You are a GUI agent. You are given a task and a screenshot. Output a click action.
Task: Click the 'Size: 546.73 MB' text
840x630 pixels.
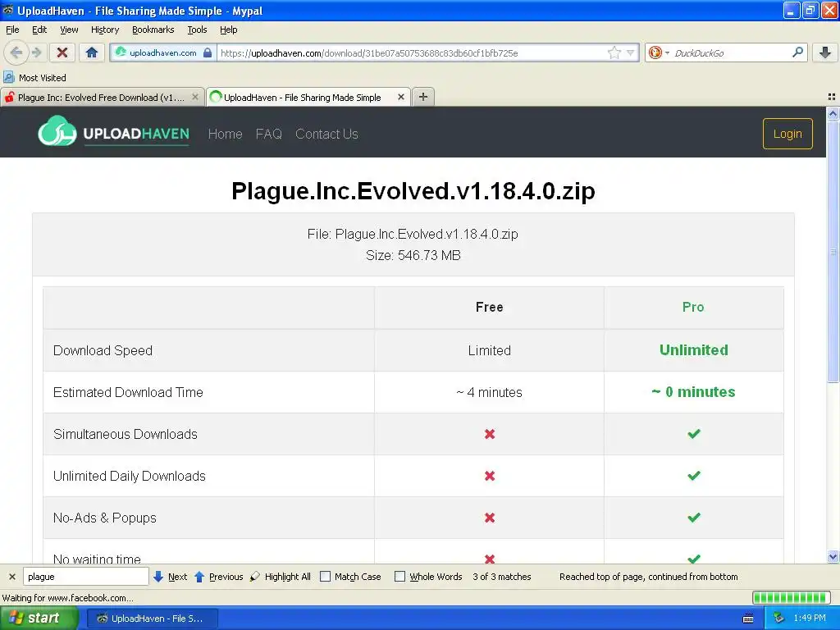coord(413,256)
